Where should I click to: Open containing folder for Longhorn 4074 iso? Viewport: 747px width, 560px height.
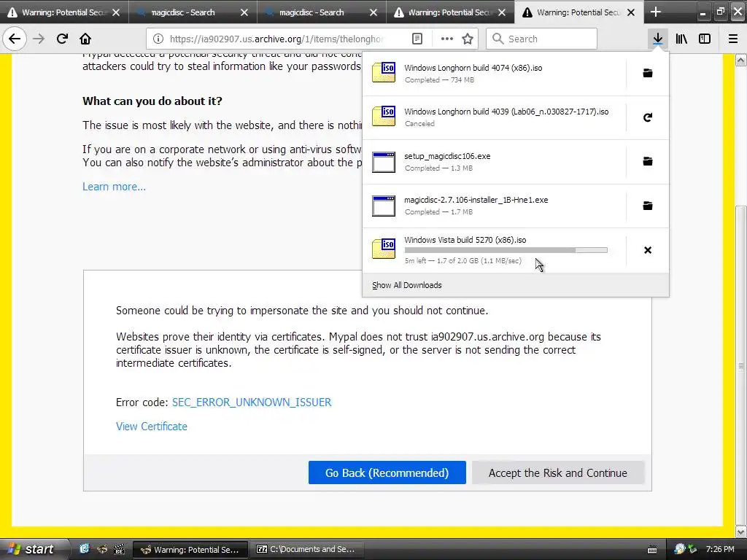point(648,73)
